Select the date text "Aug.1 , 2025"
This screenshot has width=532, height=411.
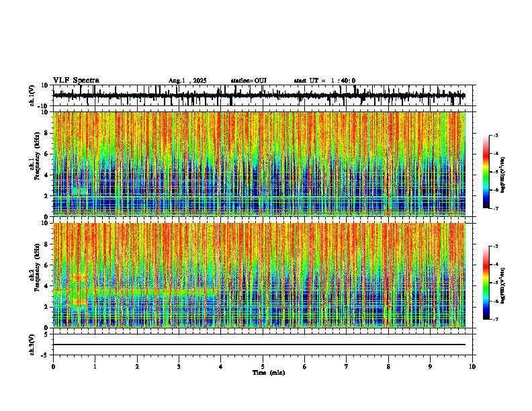pyautogui.click(x=187, y=81)
